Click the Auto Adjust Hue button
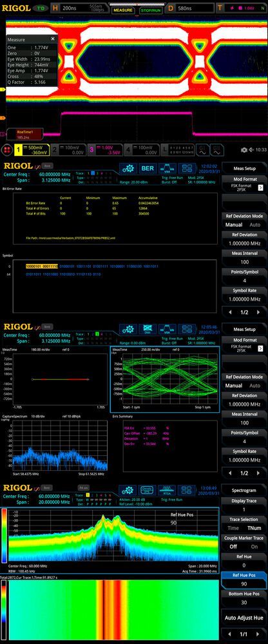 pyautogui.click(x=245, y=618)
